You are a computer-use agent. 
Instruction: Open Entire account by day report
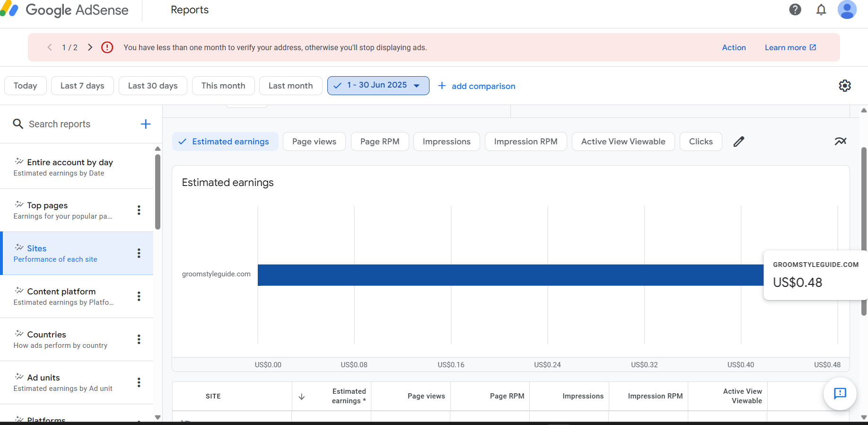pyautogui.click(x=77, y=167)
